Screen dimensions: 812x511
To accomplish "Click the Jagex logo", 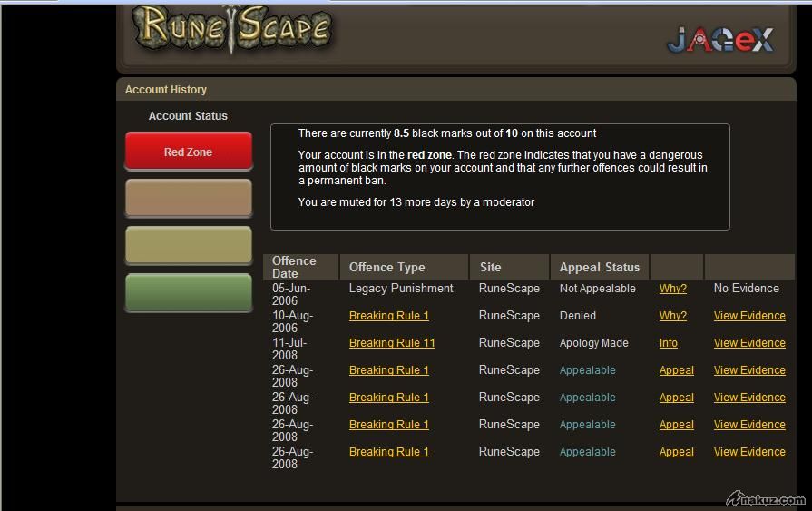I will point(721,40).
